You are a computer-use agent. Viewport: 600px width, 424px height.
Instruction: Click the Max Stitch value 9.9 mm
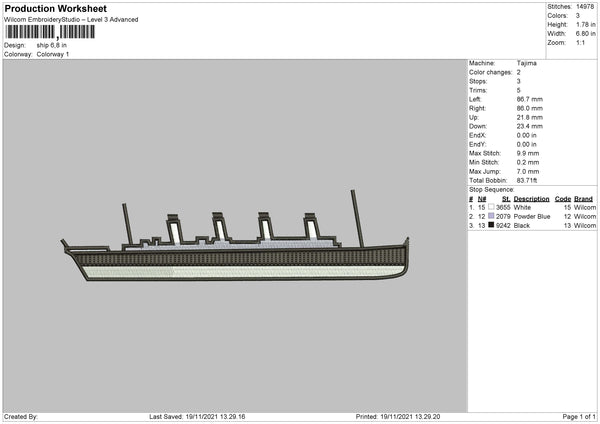[528, 153]
